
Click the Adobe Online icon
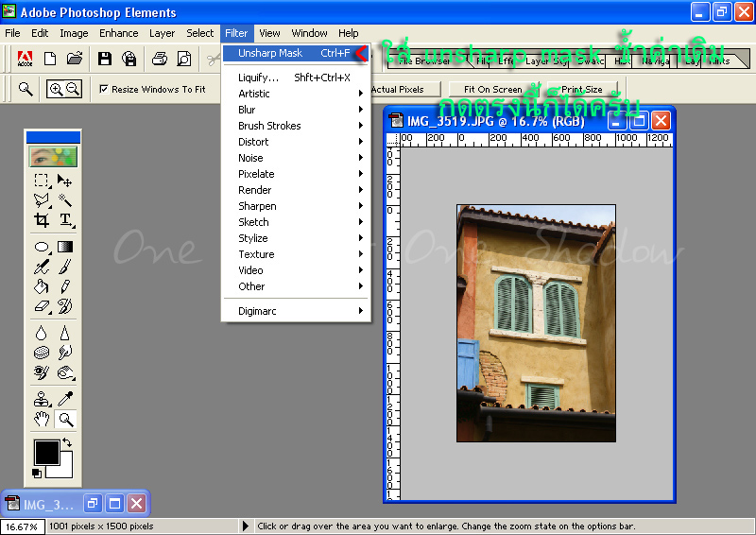[26, 59]
